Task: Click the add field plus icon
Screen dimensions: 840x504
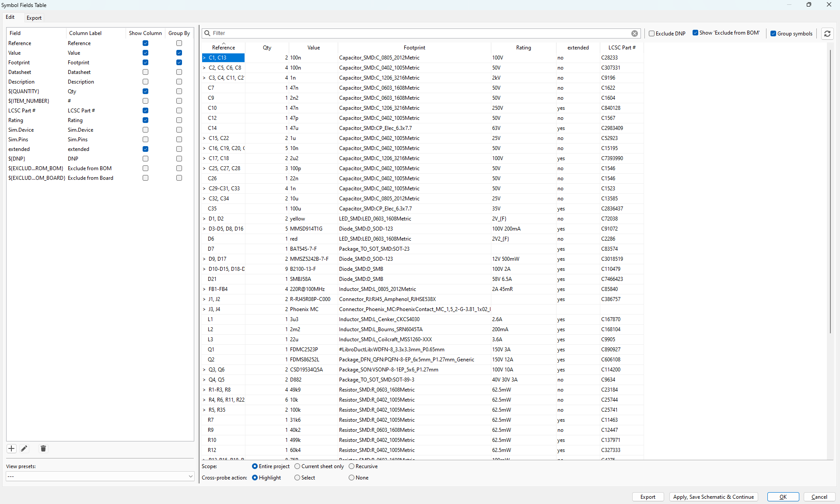Action: (x=11, y=448)
